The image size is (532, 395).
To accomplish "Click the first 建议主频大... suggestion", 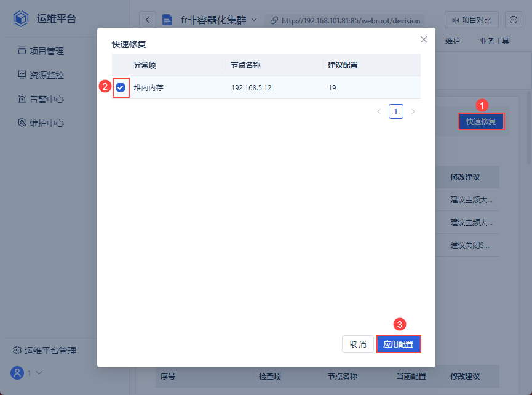I will click(471, 199).
